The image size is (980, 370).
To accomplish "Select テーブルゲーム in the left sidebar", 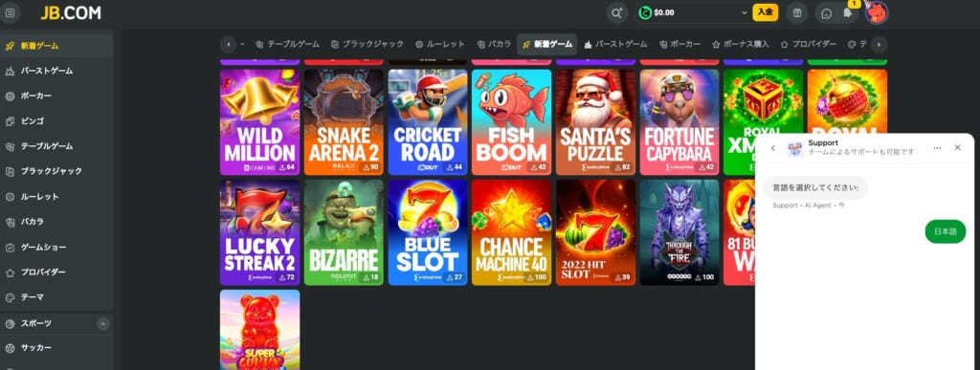I will 56,146.
